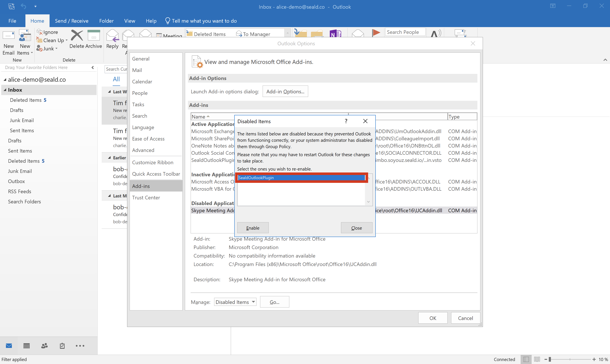Click the zoom out minus icon
The image size is (610, 364).
click(545, 359)
